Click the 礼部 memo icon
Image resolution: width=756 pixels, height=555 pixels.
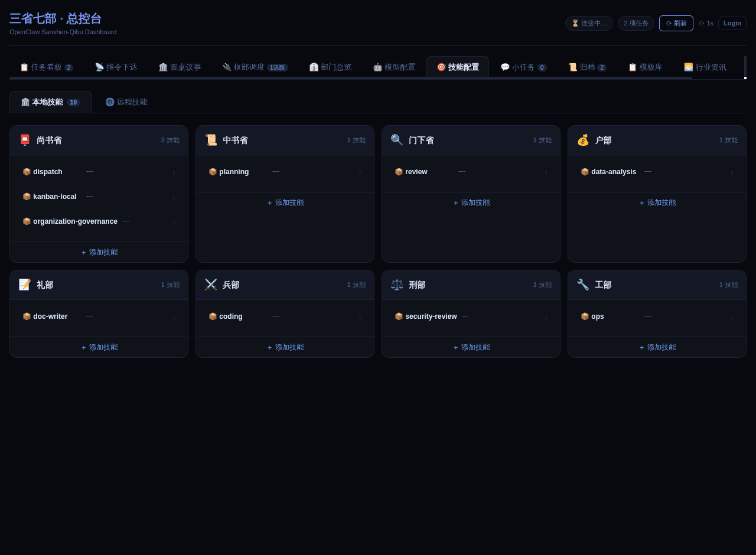click(x=25, y=285)
